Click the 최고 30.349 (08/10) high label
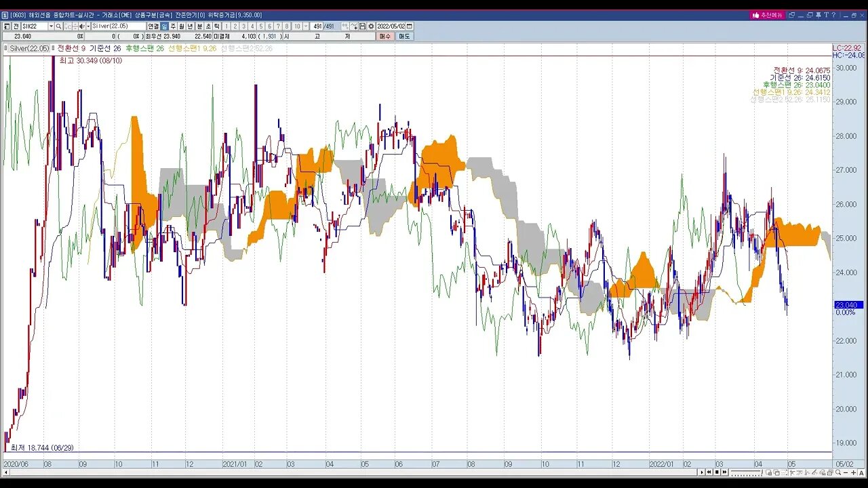This screenshot has height=488, width=868. (x=91, y=61)
